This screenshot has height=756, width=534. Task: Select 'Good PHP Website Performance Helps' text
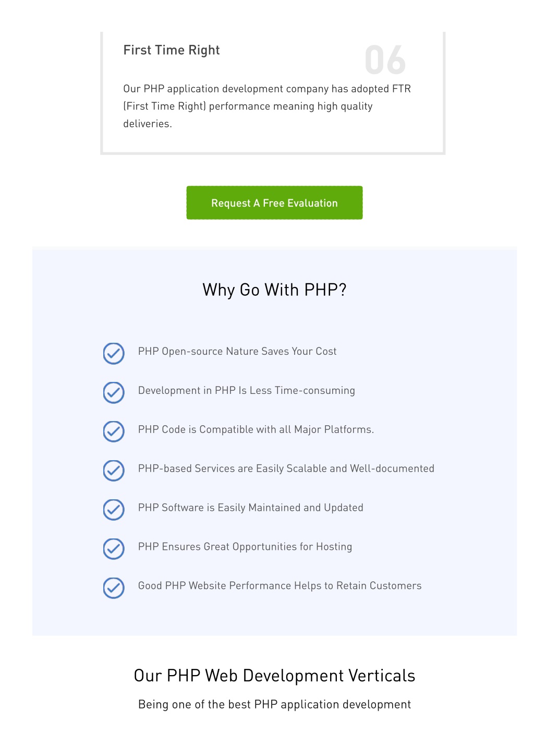230,586
